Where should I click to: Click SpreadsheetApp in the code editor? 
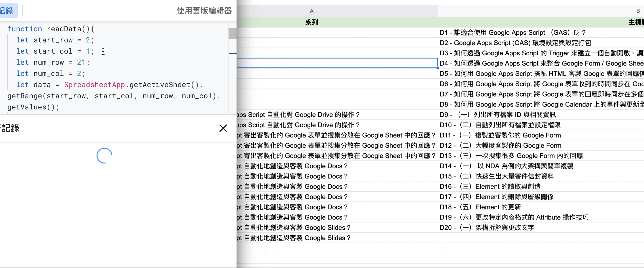[94, 85]
